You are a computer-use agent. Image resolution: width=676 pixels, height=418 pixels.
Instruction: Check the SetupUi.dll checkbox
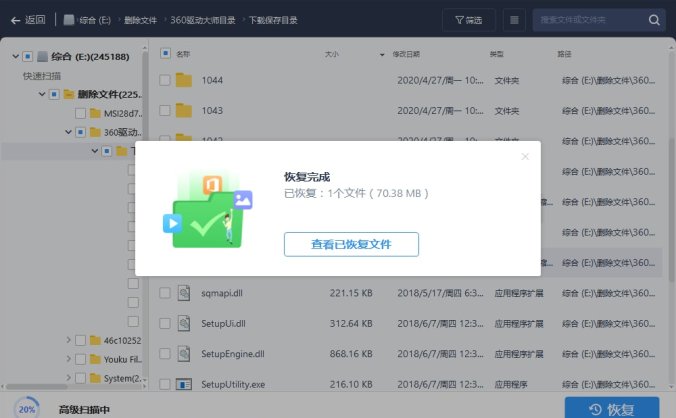[x=165, y=323]
